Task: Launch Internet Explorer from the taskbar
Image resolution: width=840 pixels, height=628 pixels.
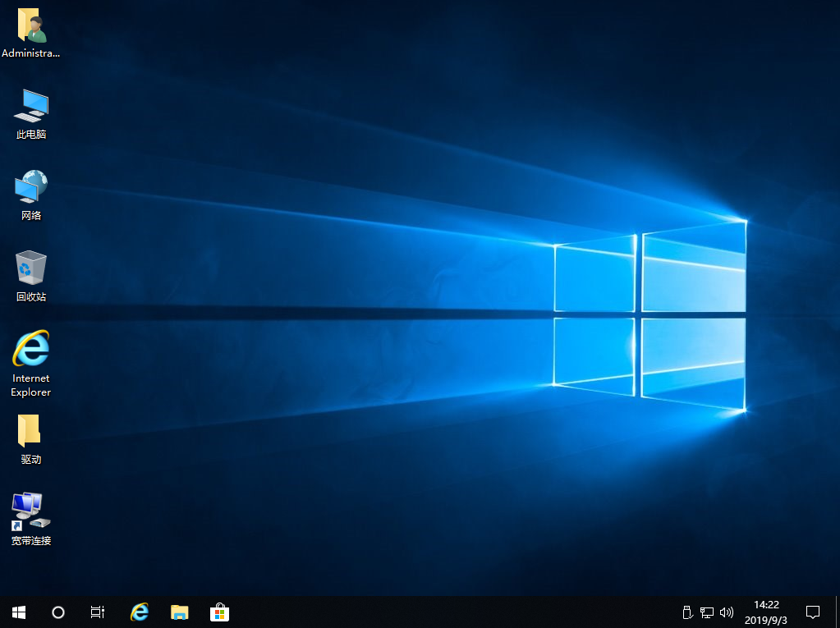Action: [139, 612]
